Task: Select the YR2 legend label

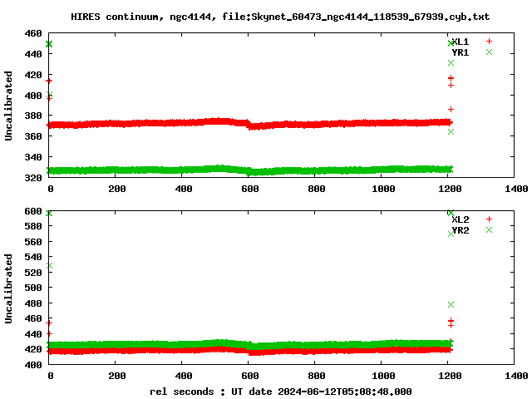Action: click(x=460, y=230)
